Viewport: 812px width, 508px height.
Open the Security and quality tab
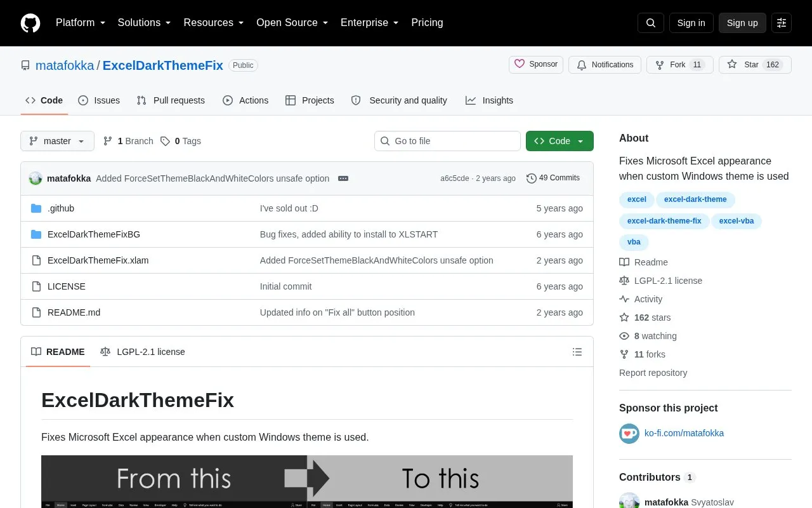(399, 100)
